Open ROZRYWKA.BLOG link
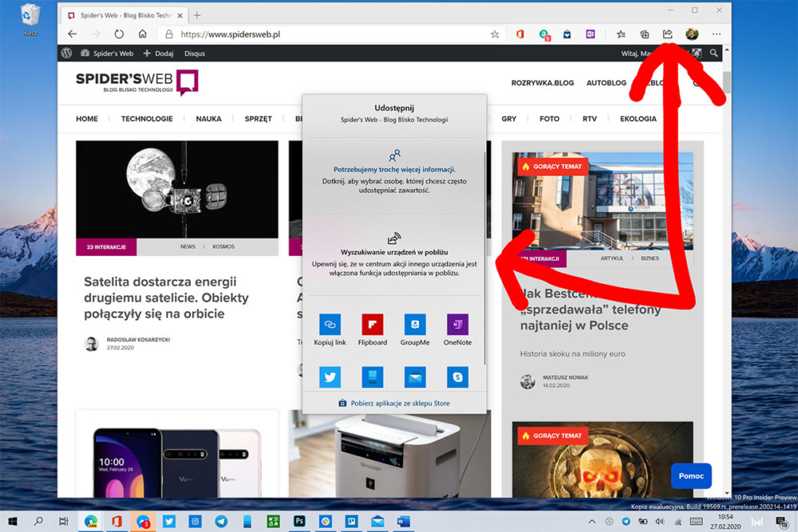This screenshot has height=532, width=798. click(542, 83)
